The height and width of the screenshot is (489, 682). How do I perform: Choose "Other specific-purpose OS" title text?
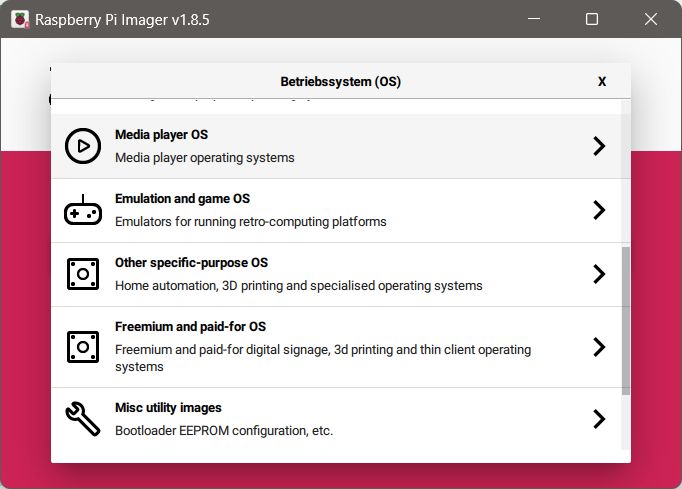click(x=191, y=263)
